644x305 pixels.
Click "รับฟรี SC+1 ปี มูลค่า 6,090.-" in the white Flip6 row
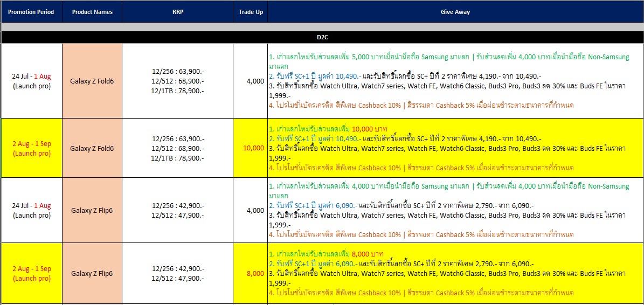point(314,205)
